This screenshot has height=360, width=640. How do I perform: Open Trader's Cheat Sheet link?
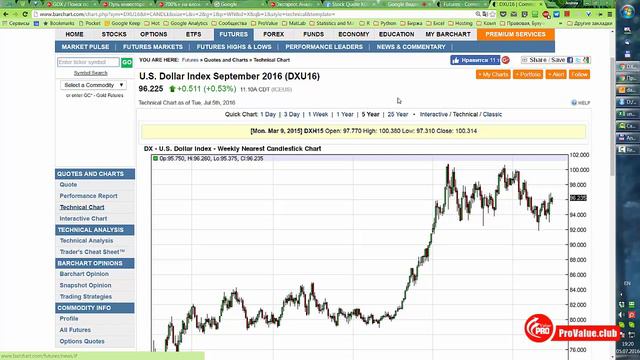(92, 252)
